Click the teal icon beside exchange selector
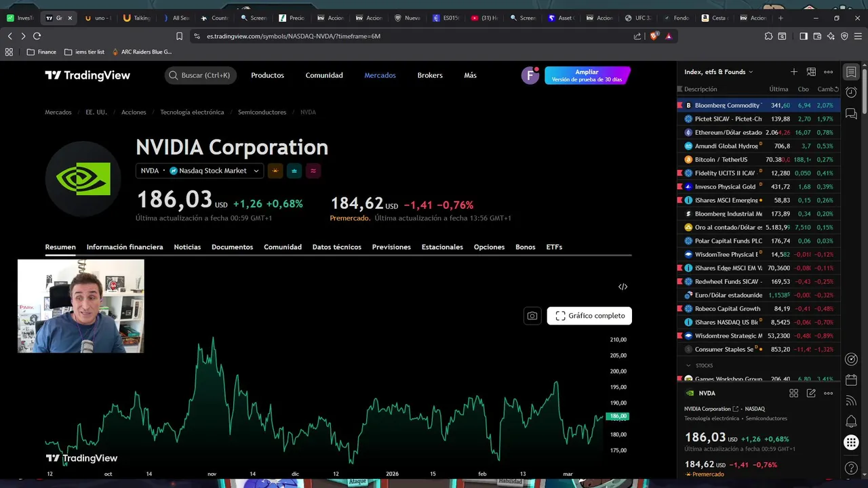The image size is (868, 488). pos(294,171)
